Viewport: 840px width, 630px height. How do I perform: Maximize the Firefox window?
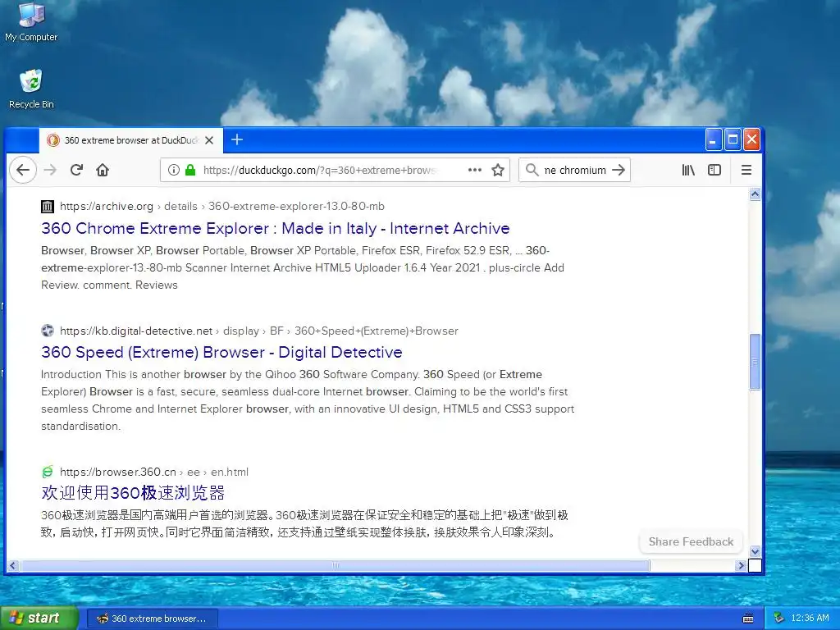tap(733, 140)
